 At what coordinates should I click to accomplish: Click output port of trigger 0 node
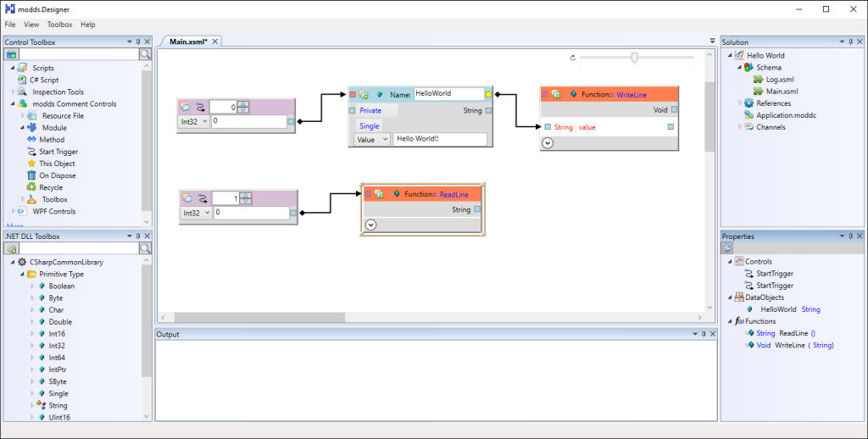292,121
